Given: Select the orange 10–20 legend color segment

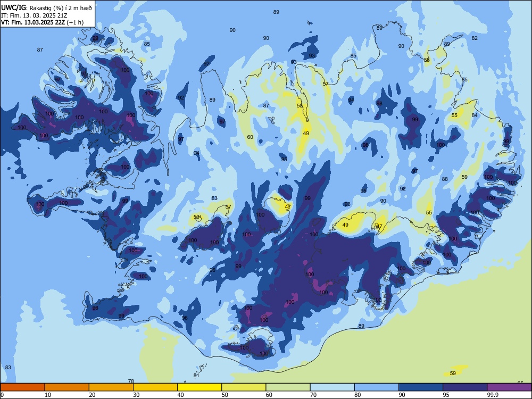Looking at the screenshot, I should tap(67, 387).
